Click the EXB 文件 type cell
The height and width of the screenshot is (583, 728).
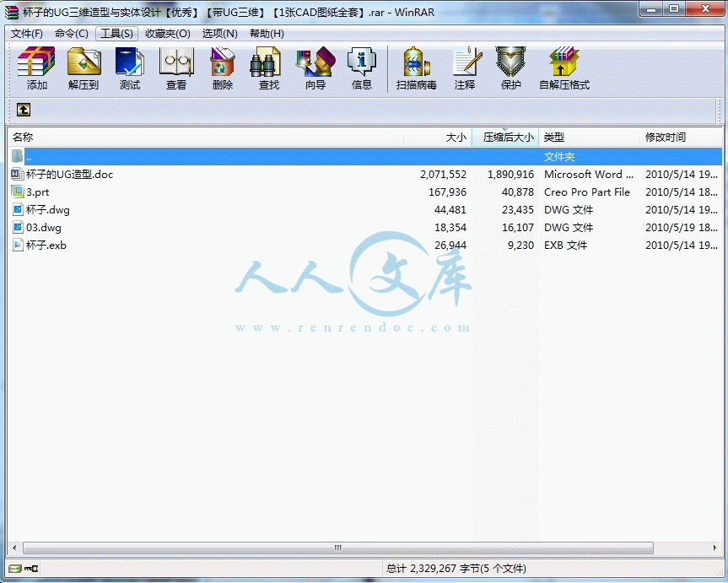point(565,245)
